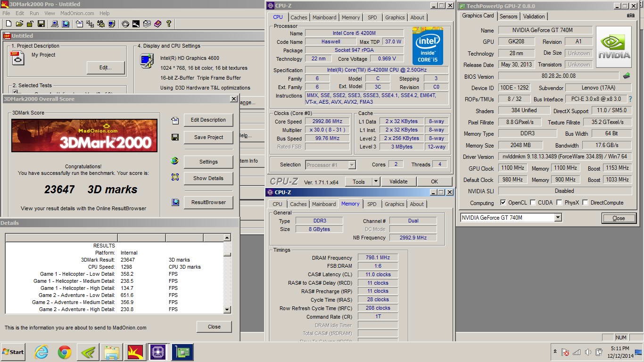Open the GPU selection dropdown in GPU-Z
644x362 pixels.
point(558,217)
